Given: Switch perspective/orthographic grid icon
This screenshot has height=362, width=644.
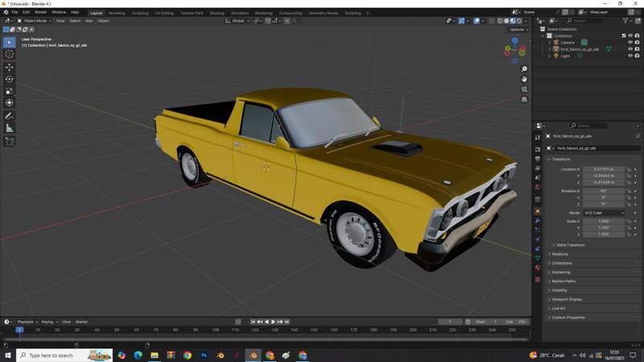Looking at the screenshot, I should coord(524,99).
